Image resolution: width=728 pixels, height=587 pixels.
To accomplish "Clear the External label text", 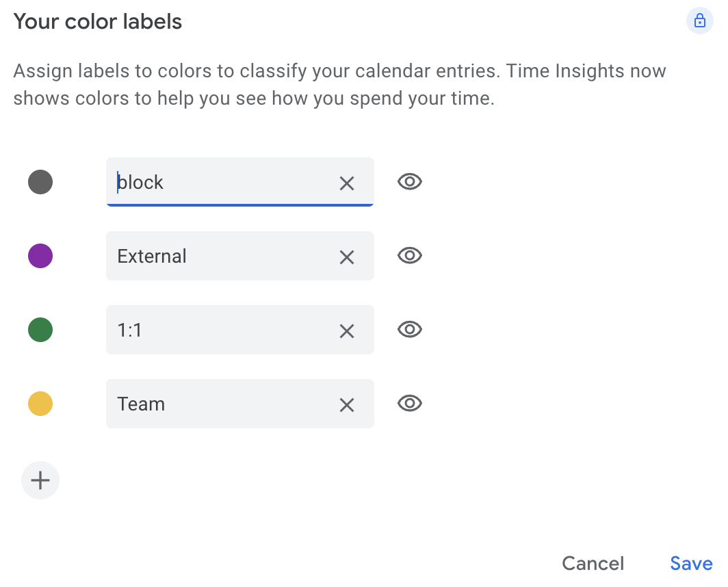I will pyautogui.click(x=347, y=257).
